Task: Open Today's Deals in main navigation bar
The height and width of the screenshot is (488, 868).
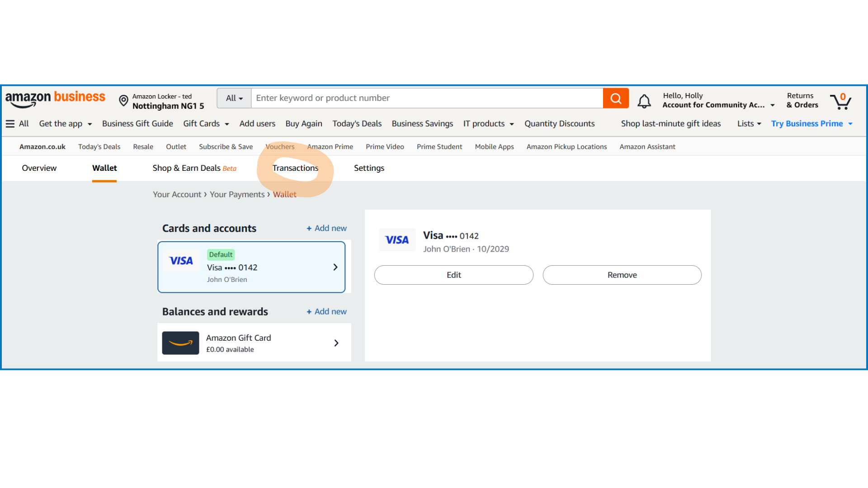Action: click(x=357, y=124)
